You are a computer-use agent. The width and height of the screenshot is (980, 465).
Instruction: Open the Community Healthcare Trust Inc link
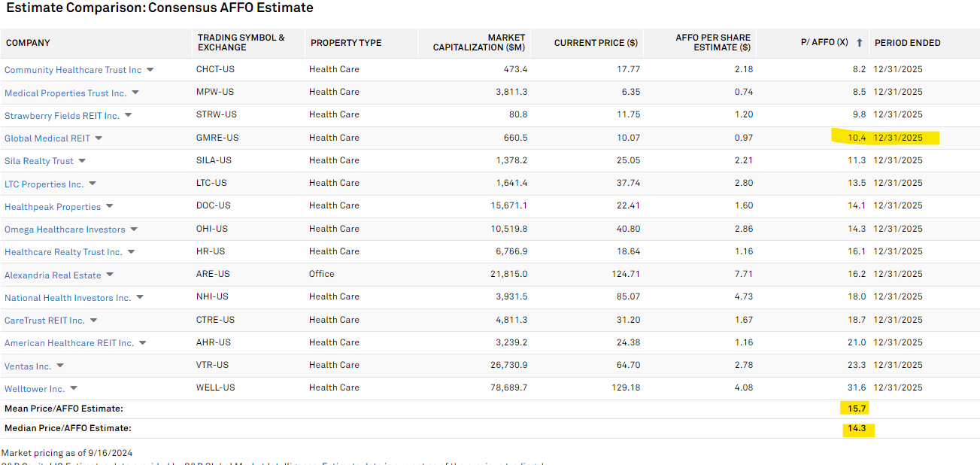pos(73,70)
